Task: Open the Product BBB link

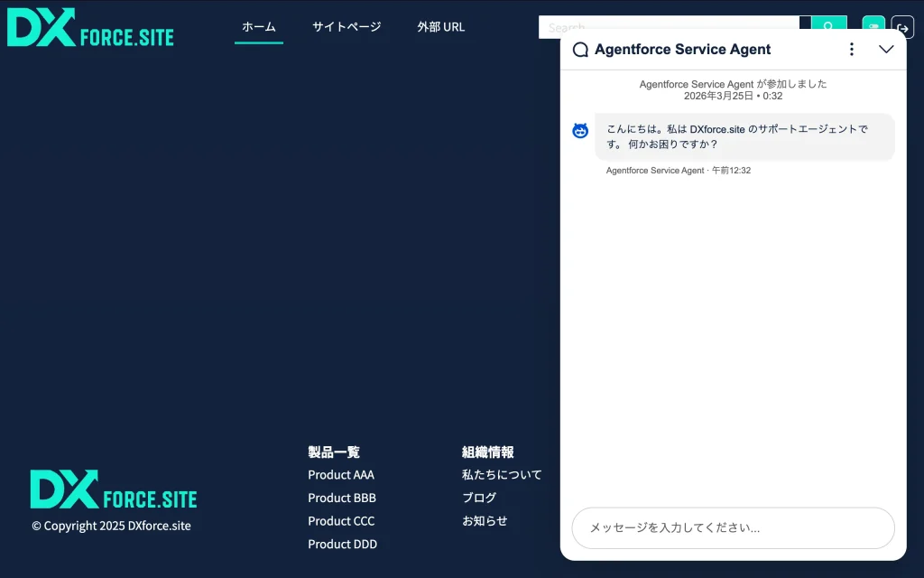Action: [x=342, y=499]
